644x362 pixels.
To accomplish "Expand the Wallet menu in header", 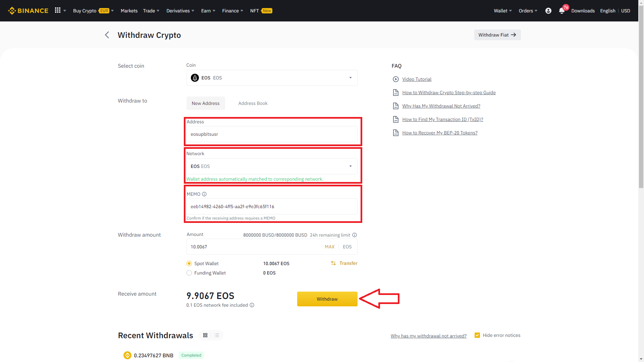I will coord(502,11).
